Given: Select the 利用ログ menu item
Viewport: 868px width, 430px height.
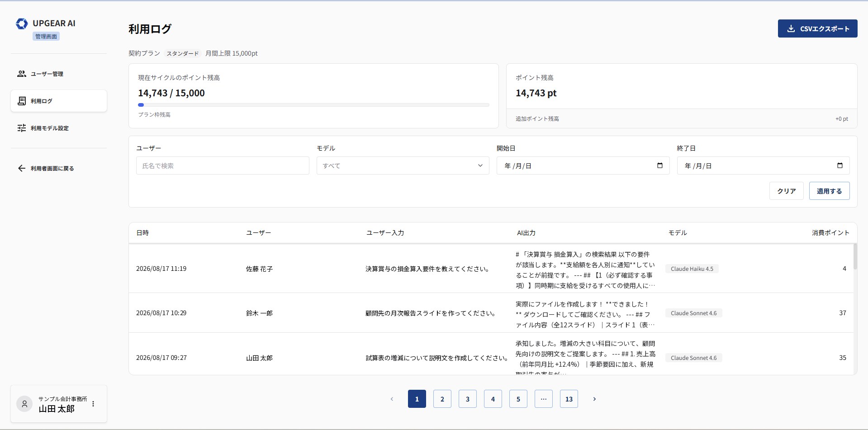Looking at the screenshot, I should [59, 101].
